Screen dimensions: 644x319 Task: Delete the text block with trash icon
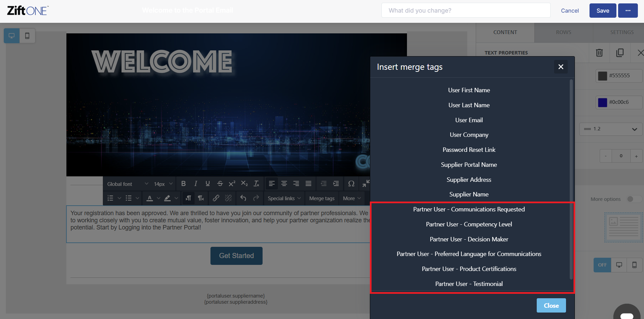(599, 53)
